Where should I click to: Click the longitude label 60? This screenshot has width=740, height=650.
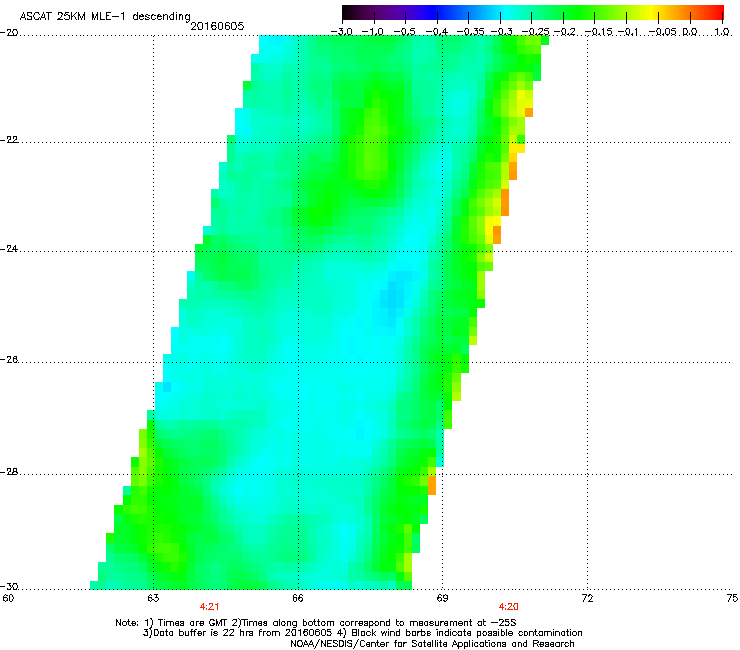[x=8, y=598]
